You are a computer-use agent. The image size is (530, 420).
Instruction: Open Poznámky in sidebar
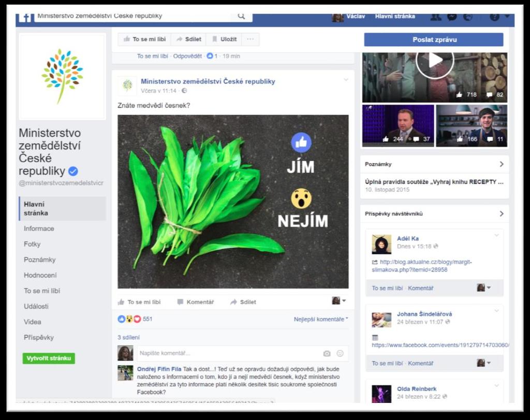click(x=39, y=260)
